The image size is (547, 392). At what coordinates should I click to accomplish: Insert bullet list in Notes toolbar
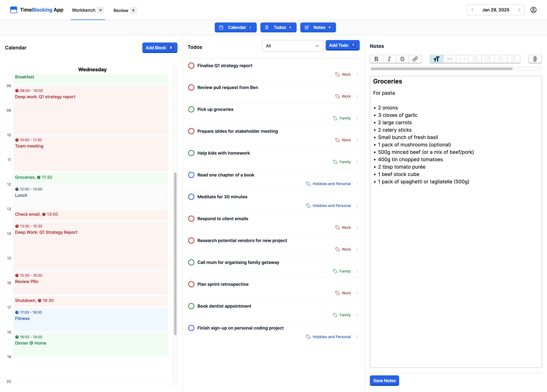(x=475, y=59)
